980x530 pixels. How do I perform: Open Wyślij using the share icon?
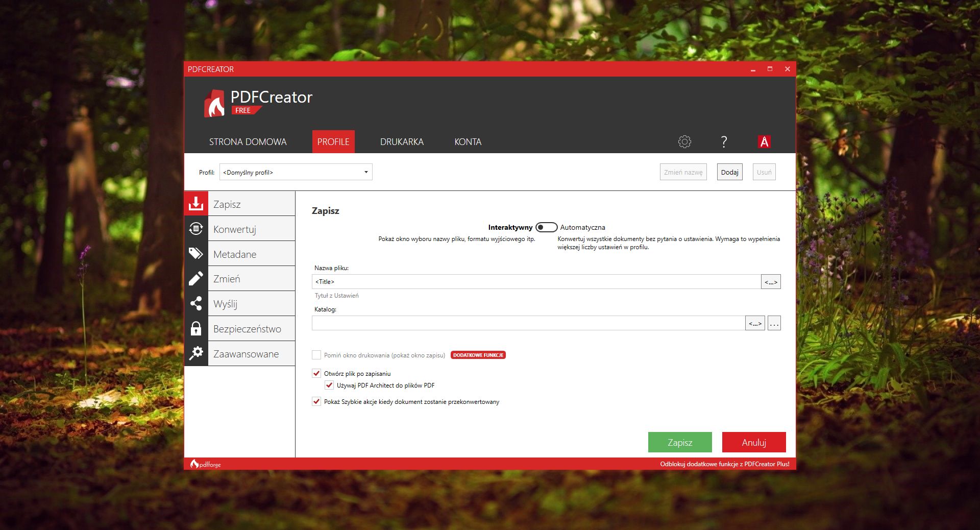[197, 303]
